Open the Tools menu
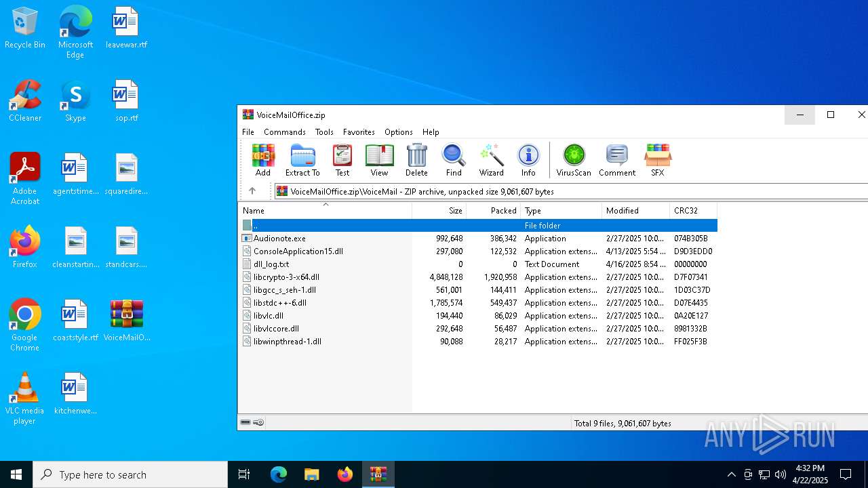Screen dimensions: 868x488 (324, 132)
